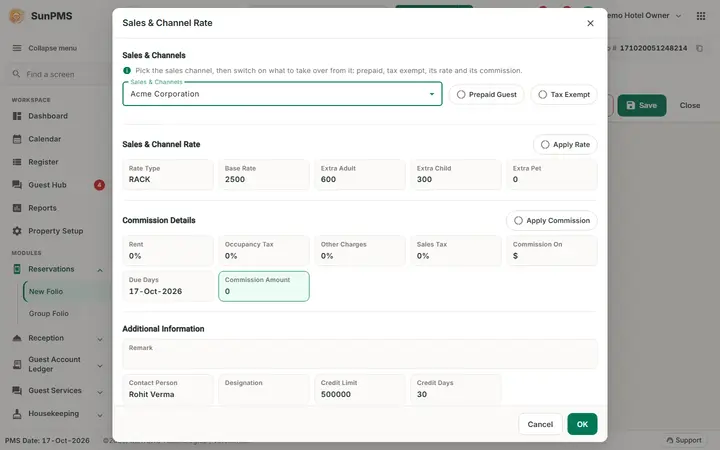Click the Cancel button
The width and height of the screenshot is (720, 450).
(x=540, y=424)
